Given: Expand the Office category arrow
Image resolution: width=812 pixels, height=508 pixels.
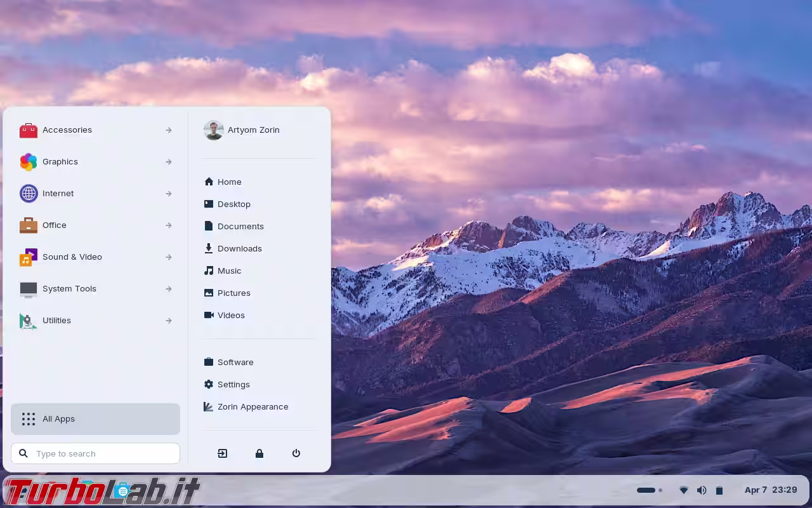Looking at the screenshot, I should [x=169, y=225].
